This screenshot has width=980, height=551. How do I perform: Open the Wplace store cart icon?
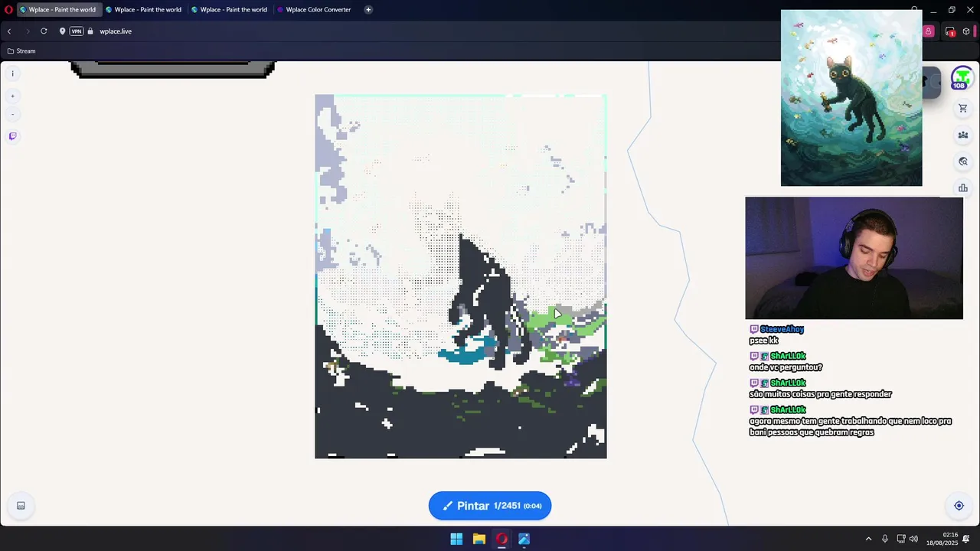click(x=963, y=109)
